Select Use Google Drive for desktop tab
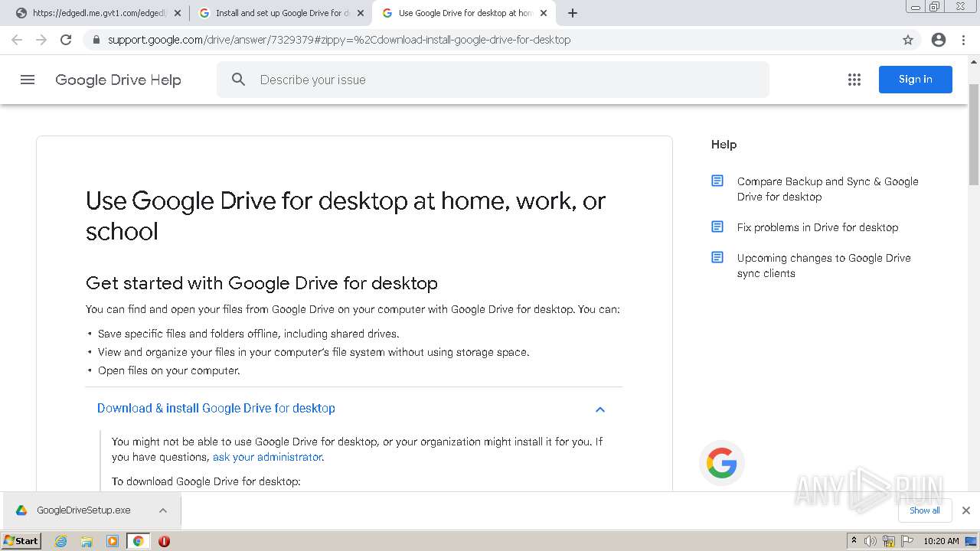980x551 pixels. pyautogui.click(x=465, y=13)
